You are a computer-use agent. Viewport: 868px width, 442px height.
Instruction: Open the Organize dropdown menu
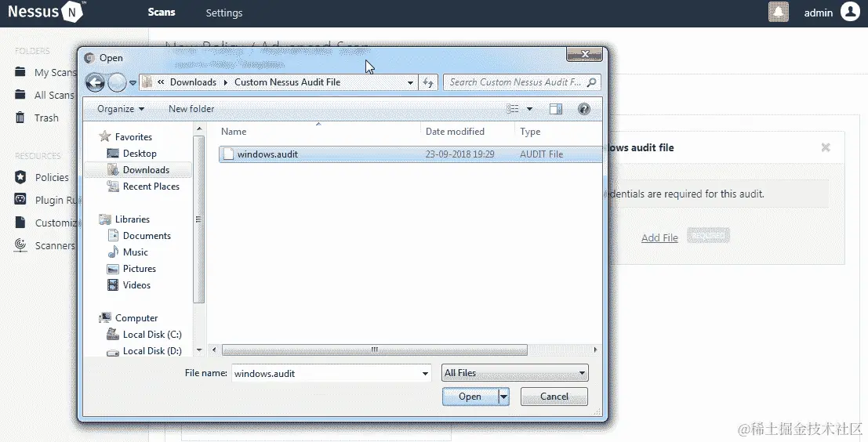(121, 109)
